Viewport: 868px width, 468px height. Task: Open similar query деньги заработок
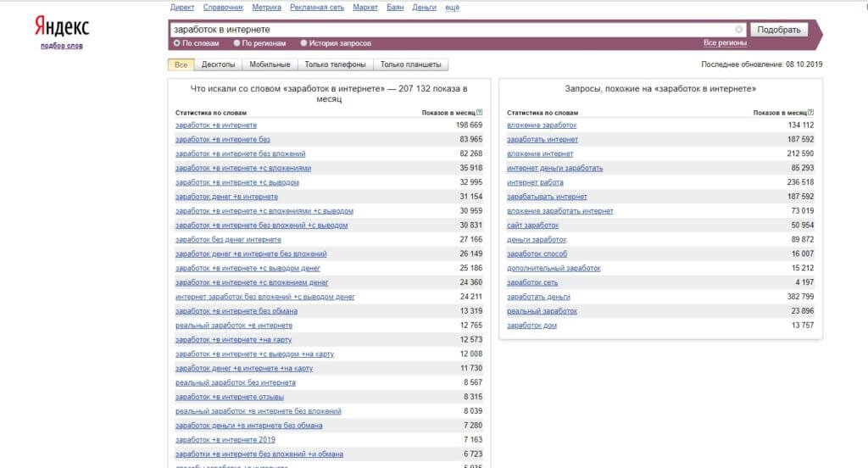537,240
